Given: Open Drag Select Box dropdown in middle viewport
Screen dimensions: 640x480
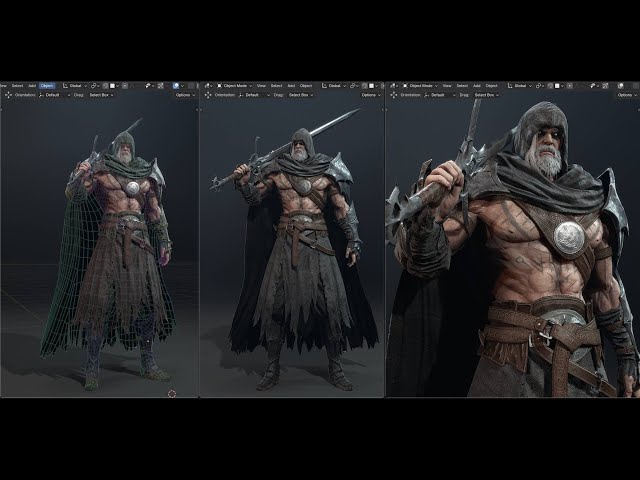Looking at the screenshot, I should pyautogui.click(x=301, y=95).
